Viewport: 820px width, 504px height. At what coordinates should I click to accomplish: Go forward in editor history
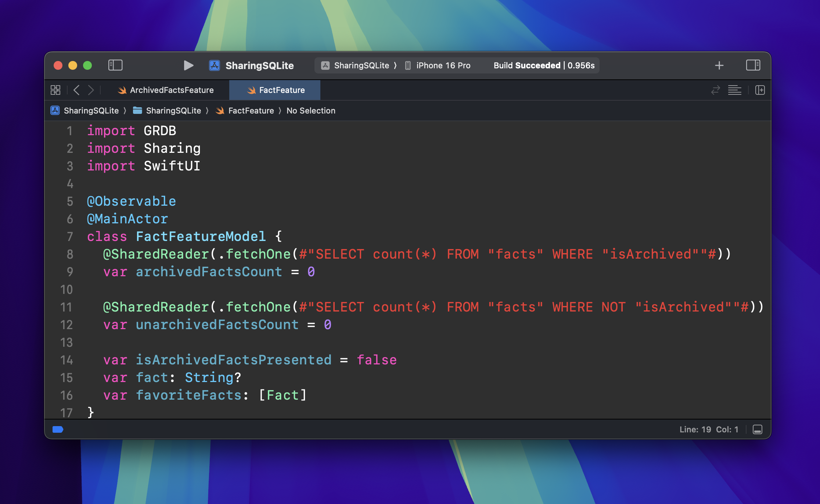(91, 90)
